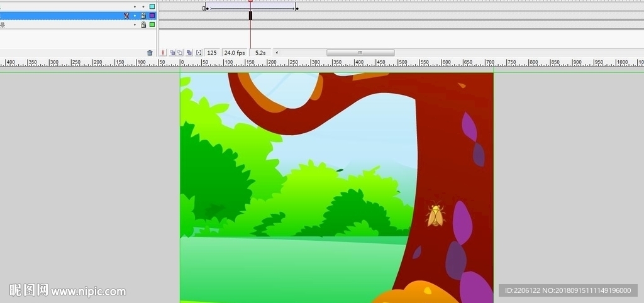Viewport: 644px width, 303px height.
Task: Select the bottom layer row labeled 景
Action: point(78,25)
